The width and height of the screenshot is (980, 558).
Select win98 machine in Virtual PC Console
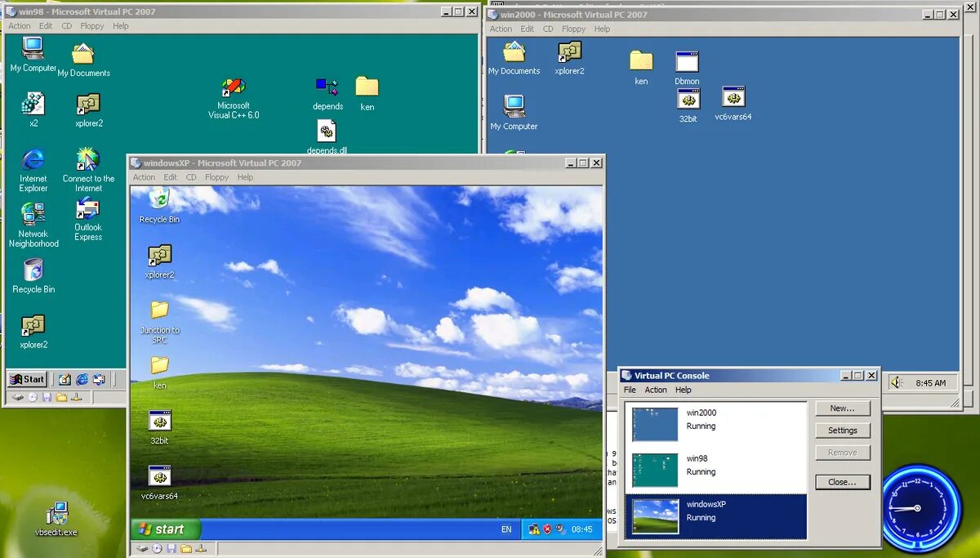(715, 471)
